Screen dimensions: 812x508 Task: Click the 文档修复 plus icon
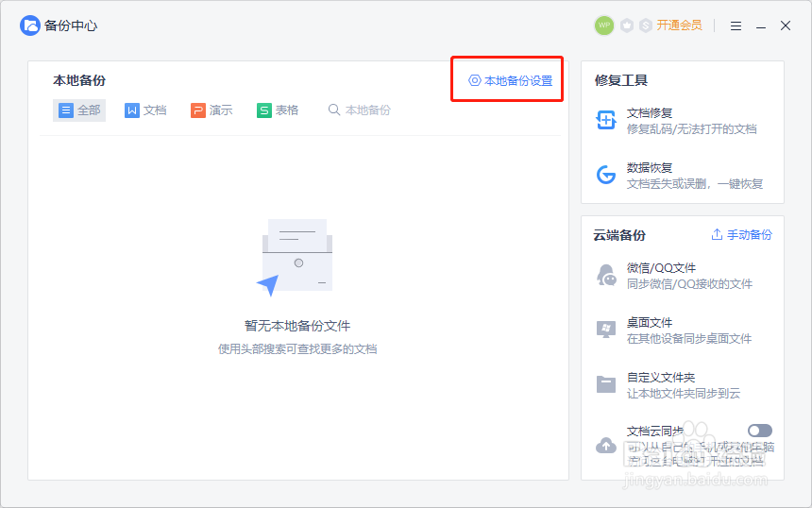(x=606, y=120)
